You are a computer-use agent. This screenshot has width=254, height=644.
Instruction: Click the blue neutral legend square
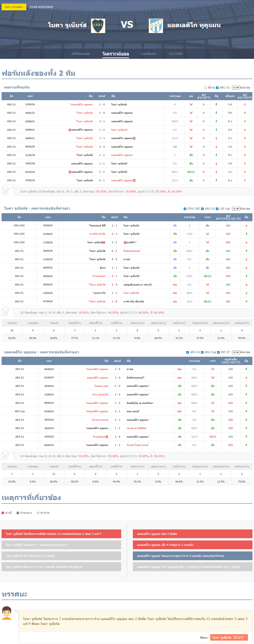(18, 513)
